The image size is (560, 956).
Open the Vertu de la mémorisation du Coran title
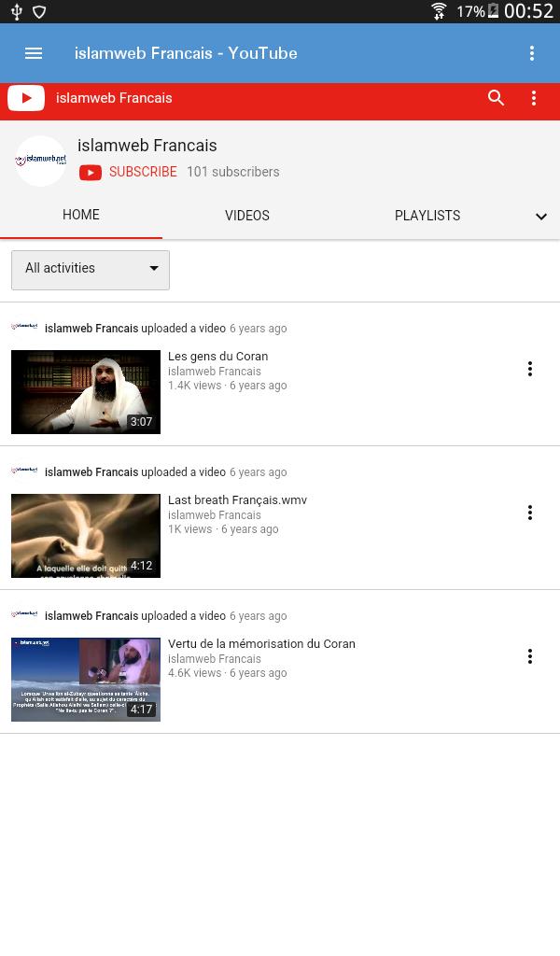coord(261,643)
